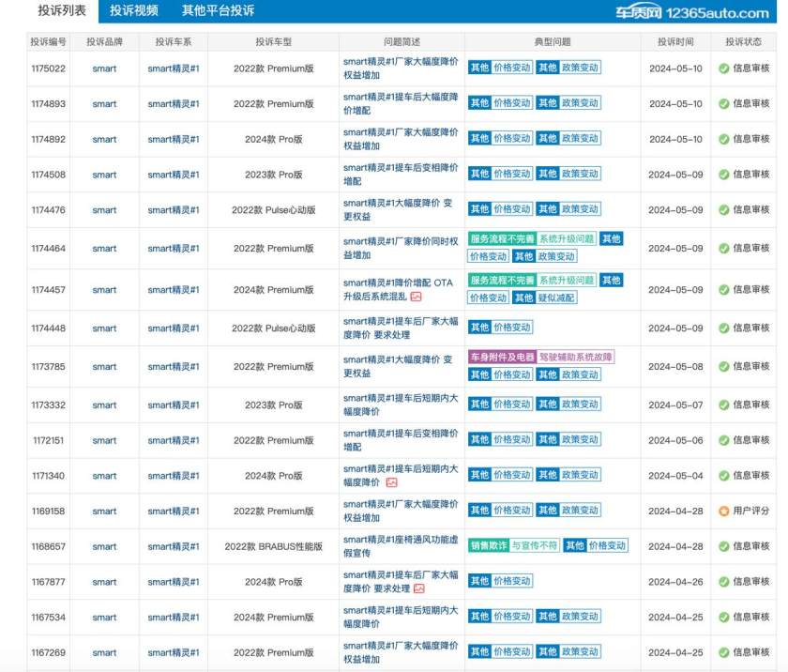Open the 降价增配 OTA升级后系统混乱 complaint link
The width and height of the screenshot is (788, 672).
(x=398, y=289)
